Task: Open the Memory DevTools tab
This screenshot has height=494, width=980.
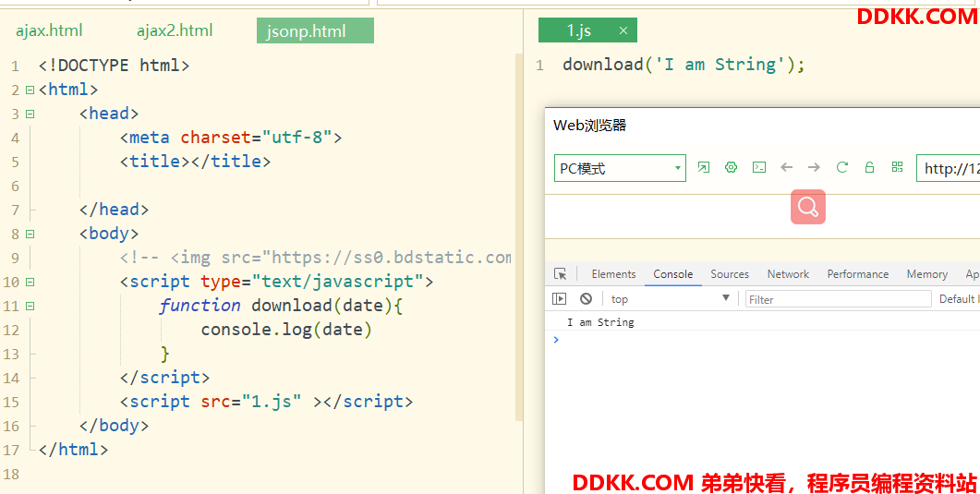Action: 926,274
